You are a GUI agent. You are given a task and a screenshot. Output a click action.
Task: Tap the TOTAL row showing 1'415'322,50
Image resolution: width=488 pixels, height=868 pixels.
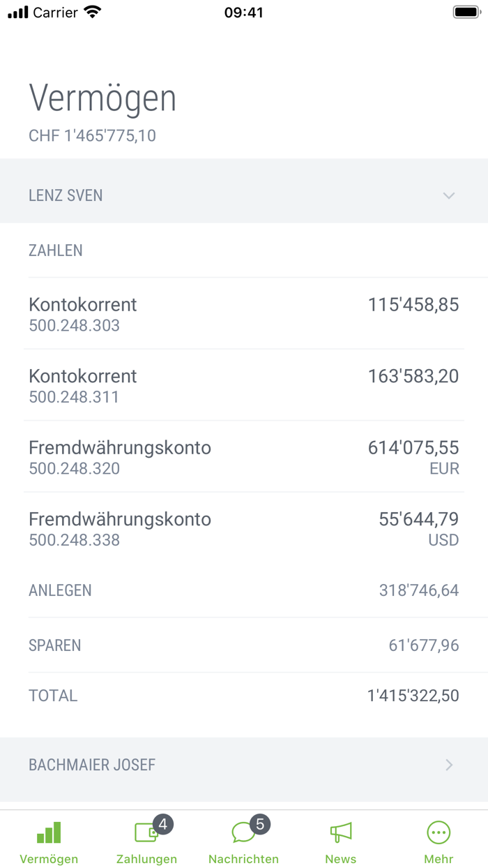coord(244,695)
